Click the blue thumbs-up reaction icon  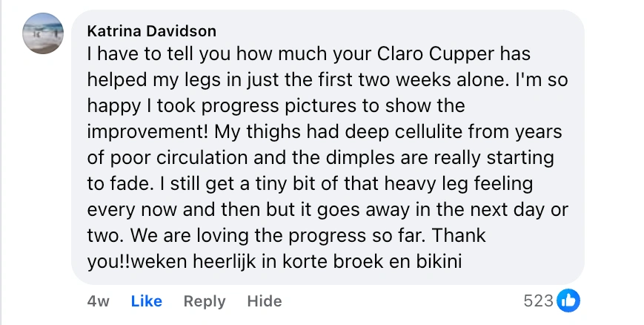point(568,301)
